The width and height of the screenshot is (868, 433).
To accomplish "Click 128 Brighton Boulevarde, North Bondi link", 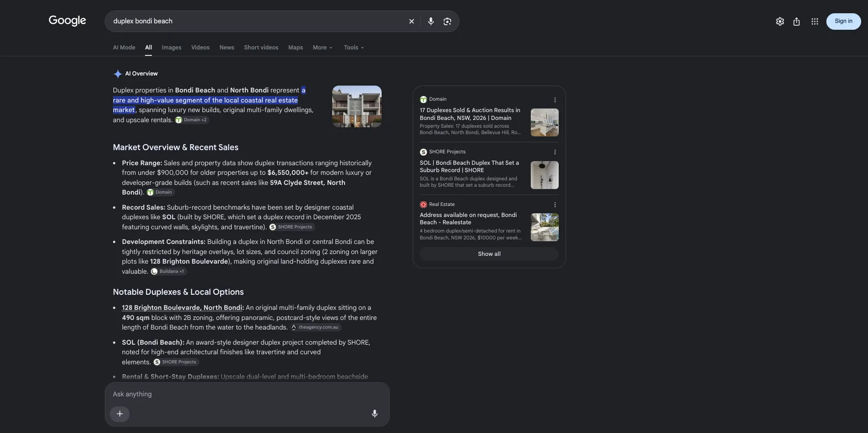I will click(182, 308).
